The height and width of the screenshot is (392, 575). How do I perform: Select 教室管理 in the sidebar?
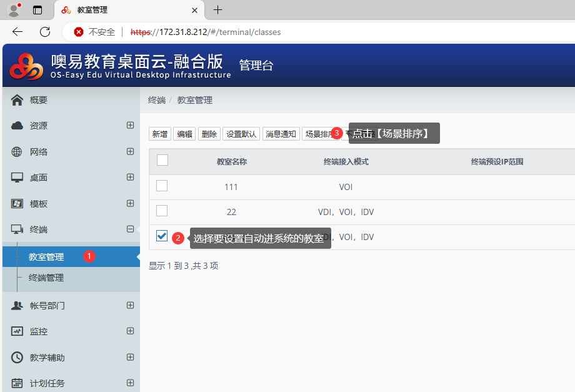coord(46,257)
